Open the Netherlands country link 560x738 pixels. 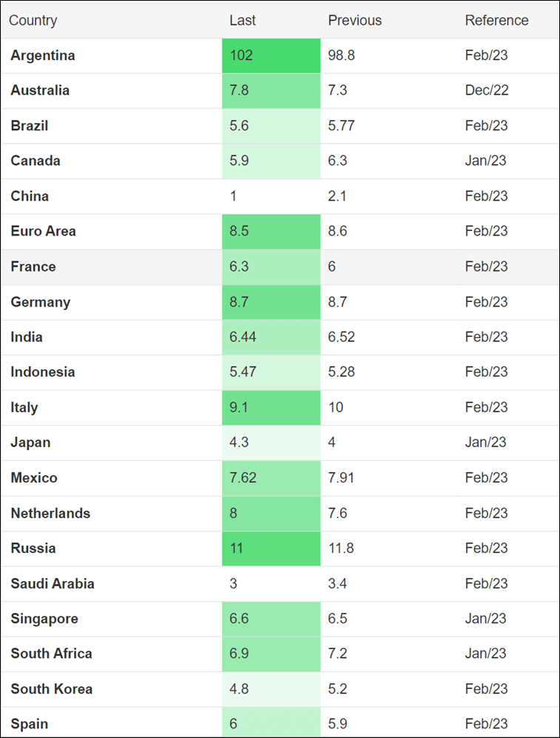coord(50,513)
